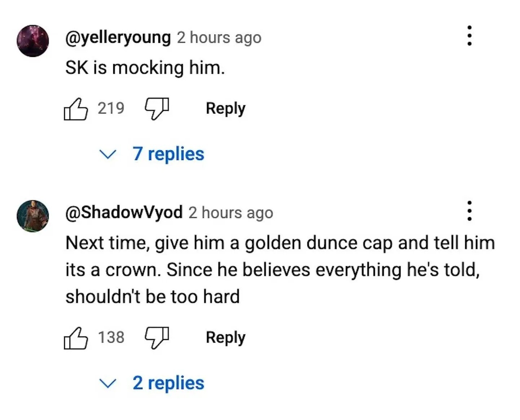Click the chevron beside 7 replies

pyautogui.click(x=107, y=155)
